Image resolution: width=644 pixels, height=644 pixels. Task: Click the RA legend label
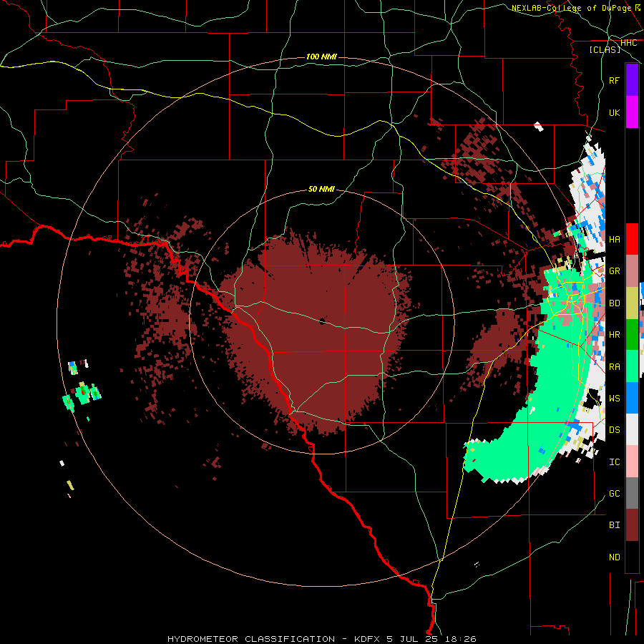(x=614, y=367)
